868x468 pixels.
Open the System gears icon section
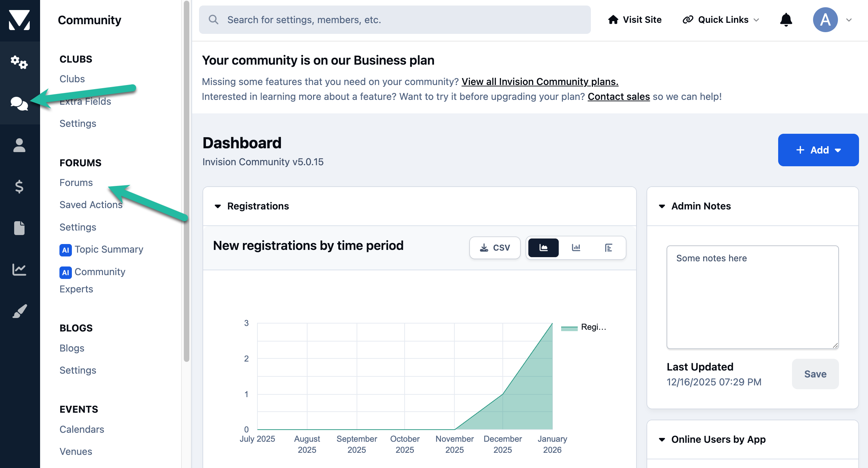[19, 62]
